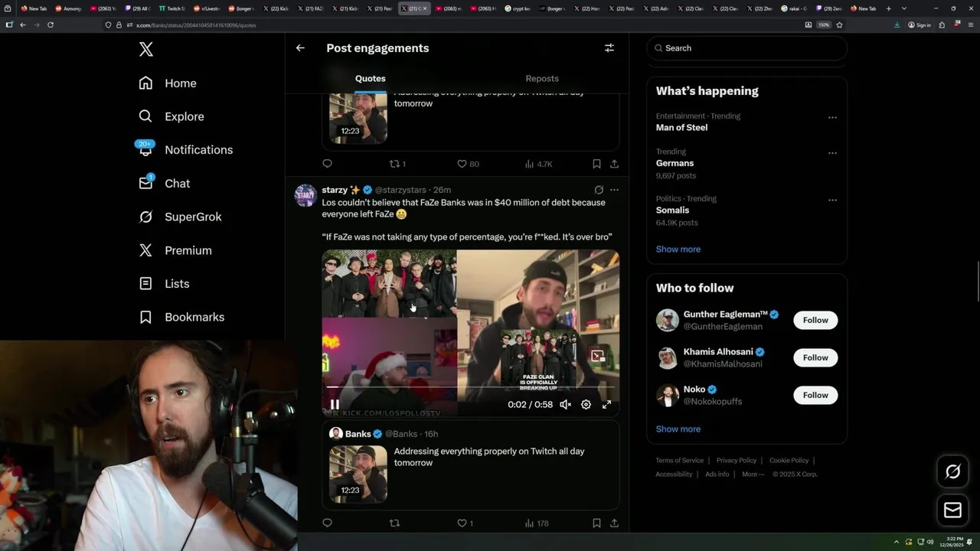Bookmark the post with 4.7K views
980x551 pixels.
tap(596, 164)
